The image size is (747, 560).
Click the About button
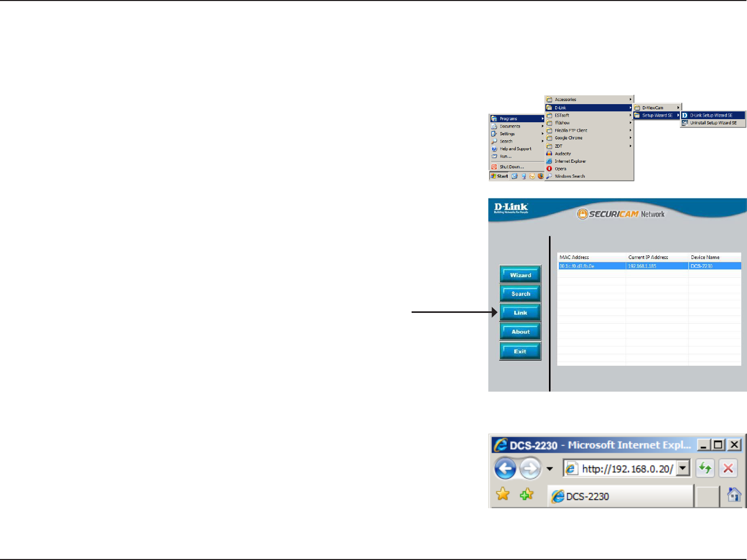(520, 332)
